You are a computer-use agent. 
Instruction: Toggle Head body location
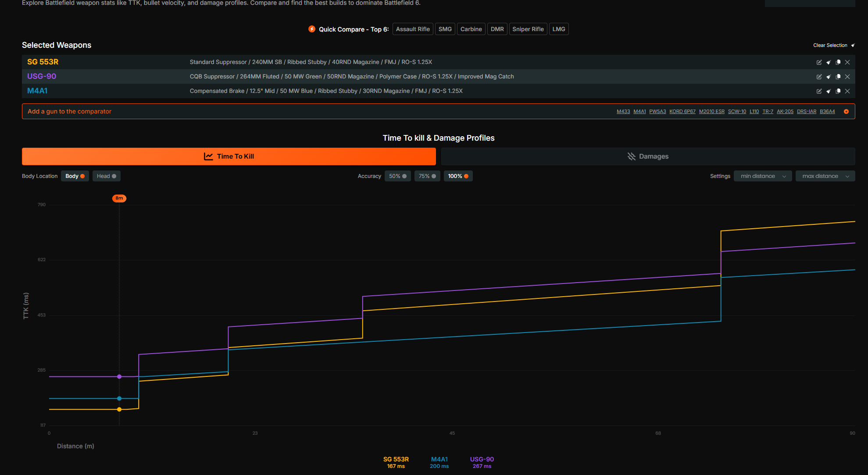click(x=106, y=176)
